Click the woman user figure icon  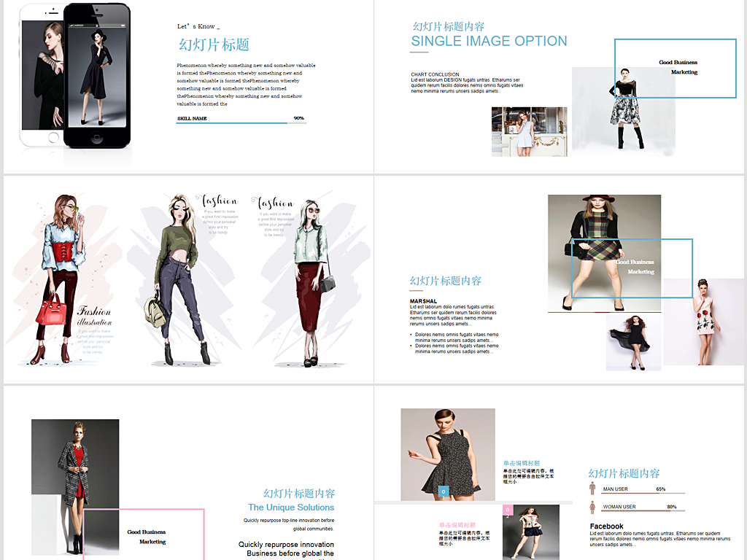point(592,507)
